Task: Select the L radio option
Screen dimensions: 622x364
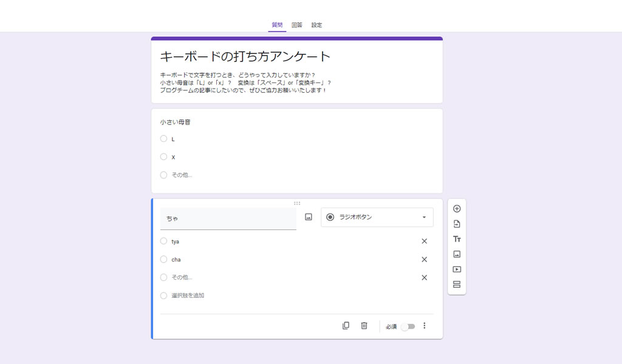Action: pos(163,139)
